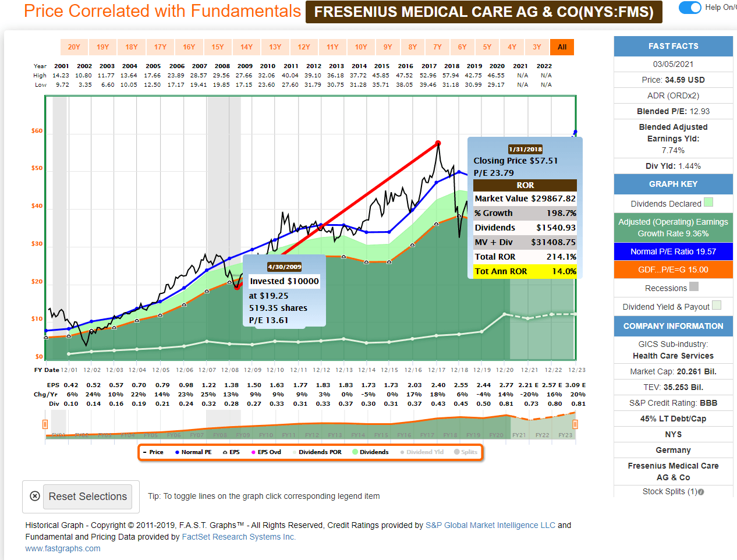Click the FAST FACTS header
This screenshot has width=737, height=560.
pos(673,46)
